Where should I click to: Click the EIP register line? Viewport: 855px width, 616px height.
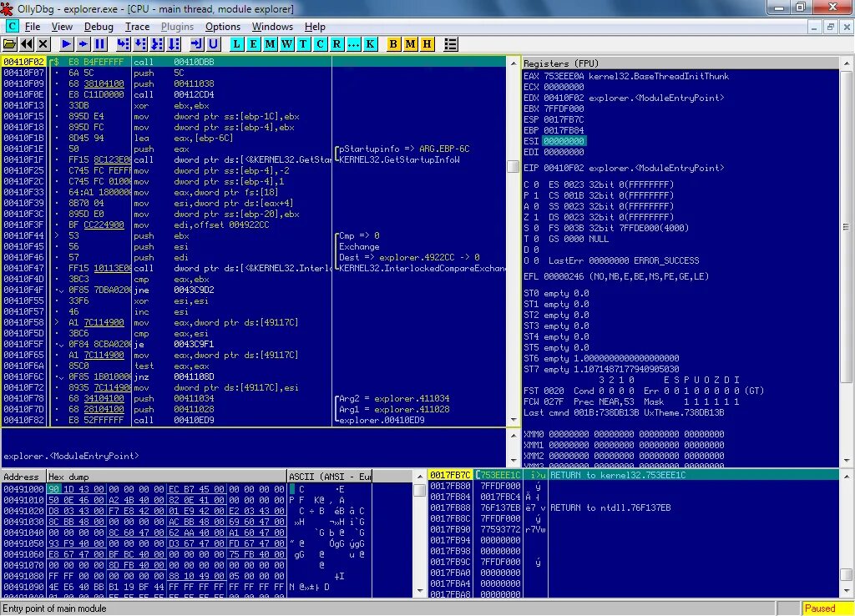(x=624, y=168)
